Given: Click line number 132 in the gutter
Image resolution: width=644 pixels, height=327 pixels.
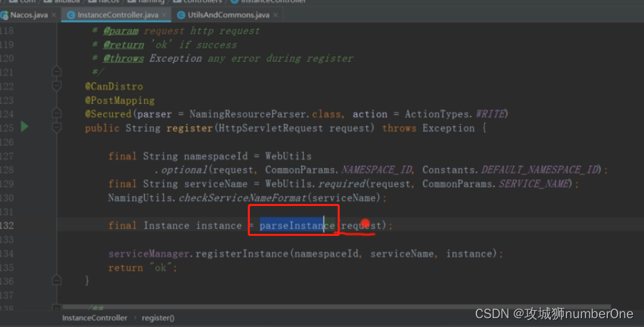Looking at the screenshot, I should coord(7,226).
